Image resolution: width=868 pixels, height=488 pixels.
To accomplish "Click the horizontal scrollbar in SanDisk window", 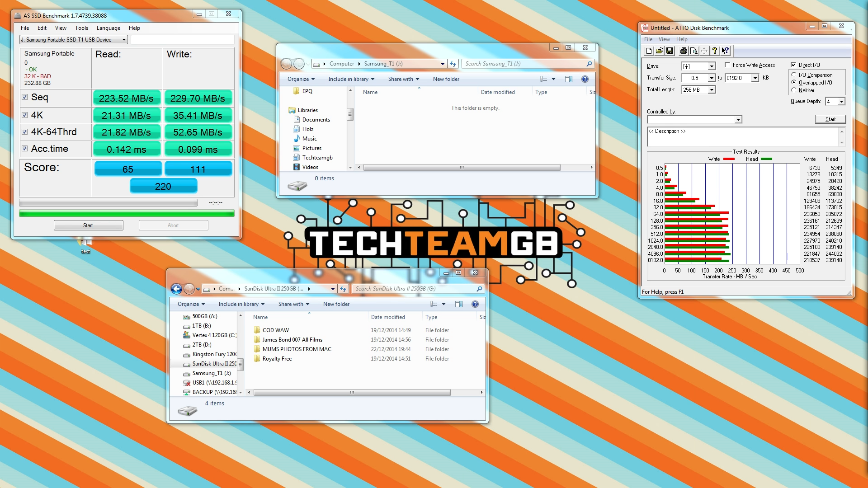I will (352, 392).
